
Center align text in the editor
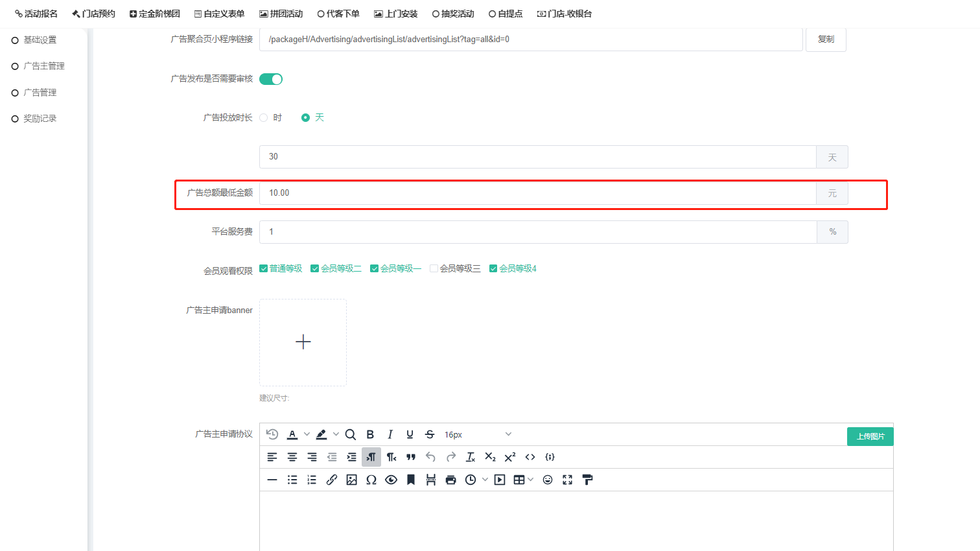click(x=292, y=457)
